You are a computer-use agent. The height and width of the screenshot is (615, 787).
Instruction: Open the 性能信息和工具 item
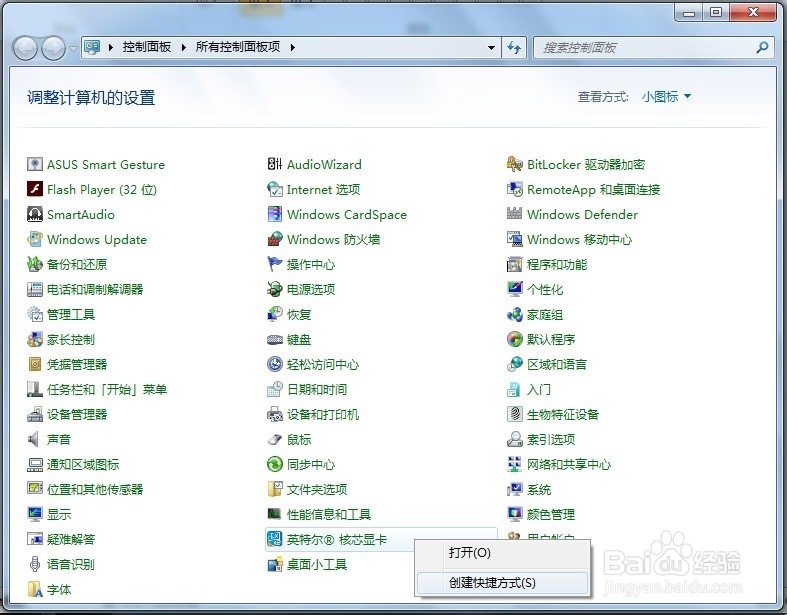pos(319,515)
